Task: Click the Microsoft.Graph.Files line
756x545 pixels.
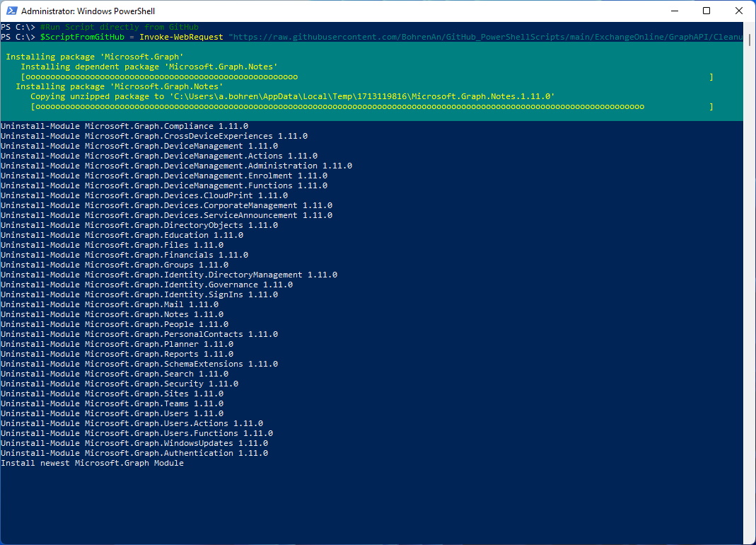Action: [112, 245]
